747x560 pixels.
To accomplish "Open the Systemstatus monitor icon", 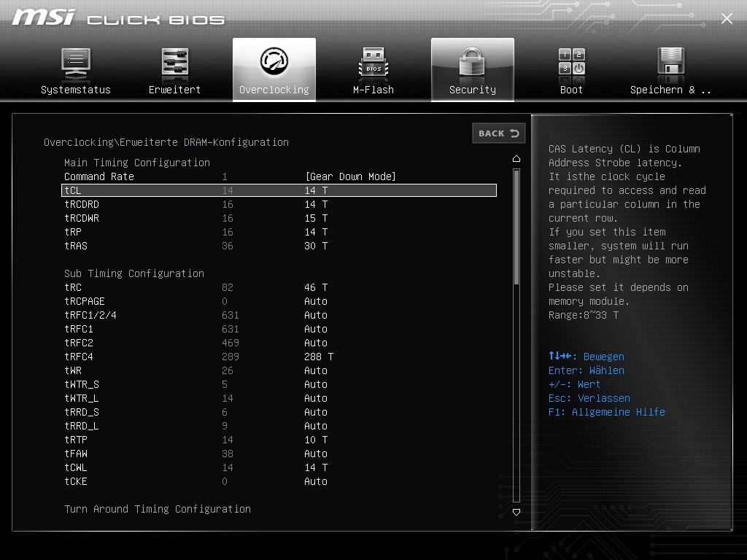I will 76,63.
